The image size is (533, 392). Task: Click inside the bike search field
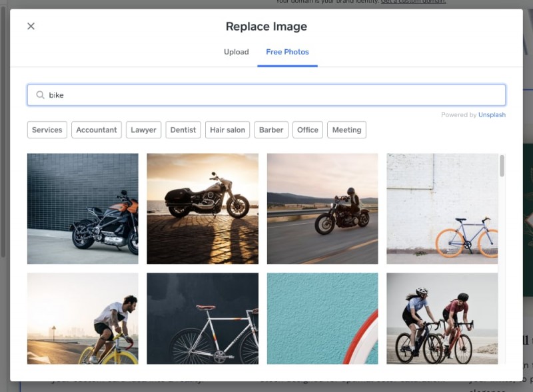[200, 95]
